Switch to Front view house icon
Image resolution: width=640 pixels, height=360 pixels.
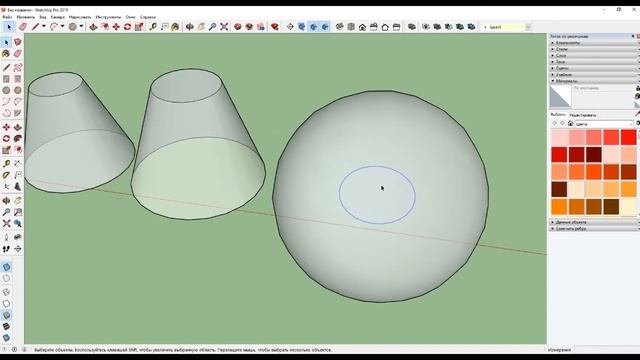362,27
